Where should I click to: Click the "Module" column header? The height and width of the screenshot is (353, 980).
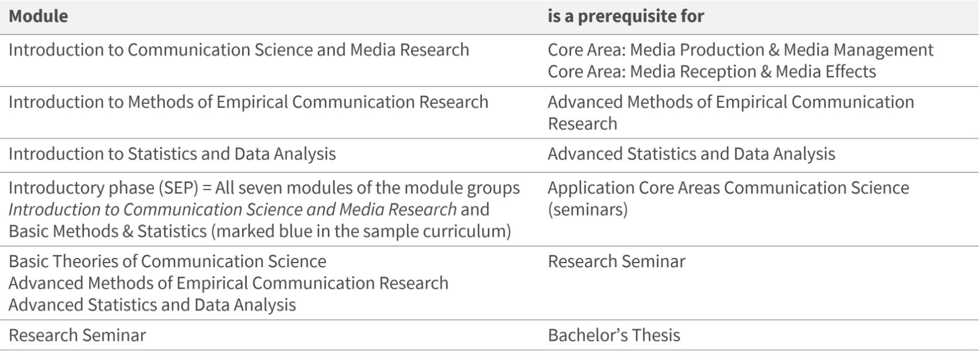[38, 16]
